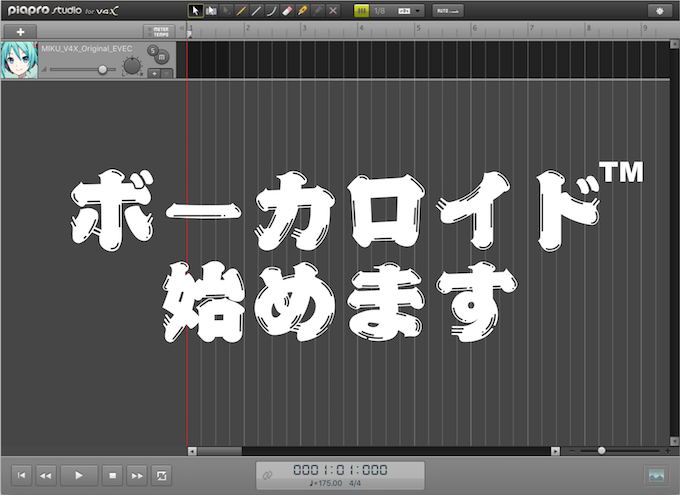Select the yellow pencil tool

coord(241,10)
